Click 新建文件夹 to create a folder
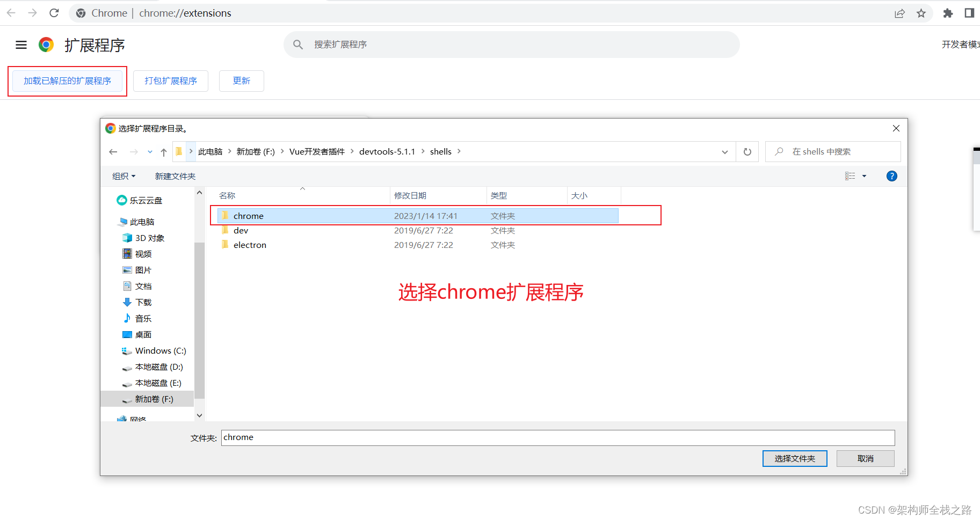Image resolution: width=980 pixels, height=520 pixels. (175, 175)
